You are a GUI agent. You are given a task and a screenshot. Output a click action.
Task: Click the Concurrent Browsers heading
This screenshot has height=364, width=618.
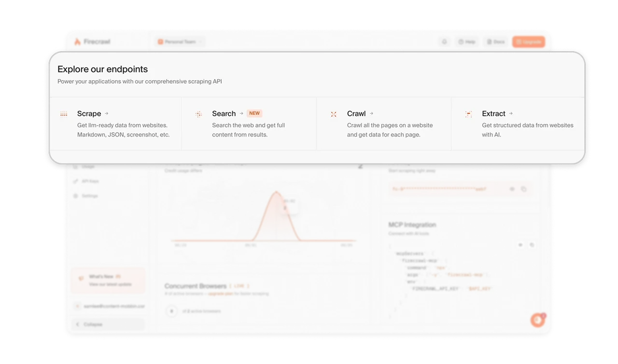point(196,286)
